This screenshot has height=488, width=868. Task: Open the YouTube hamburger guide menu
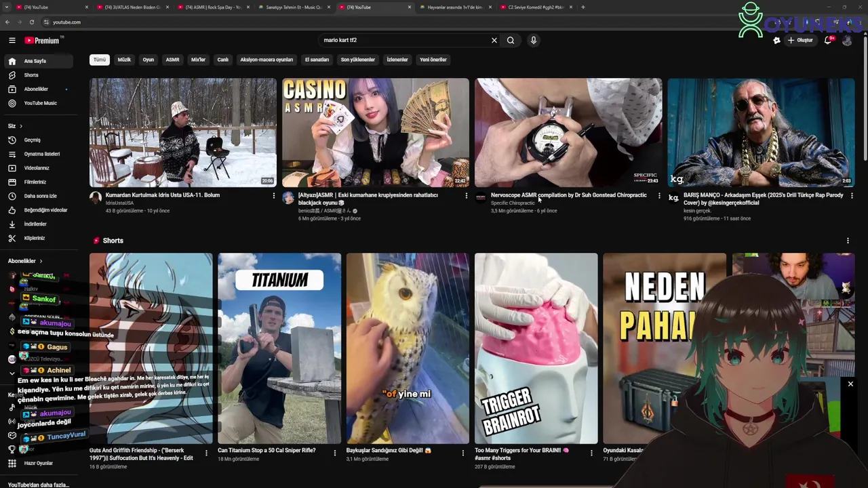click(x=12, y=40)
